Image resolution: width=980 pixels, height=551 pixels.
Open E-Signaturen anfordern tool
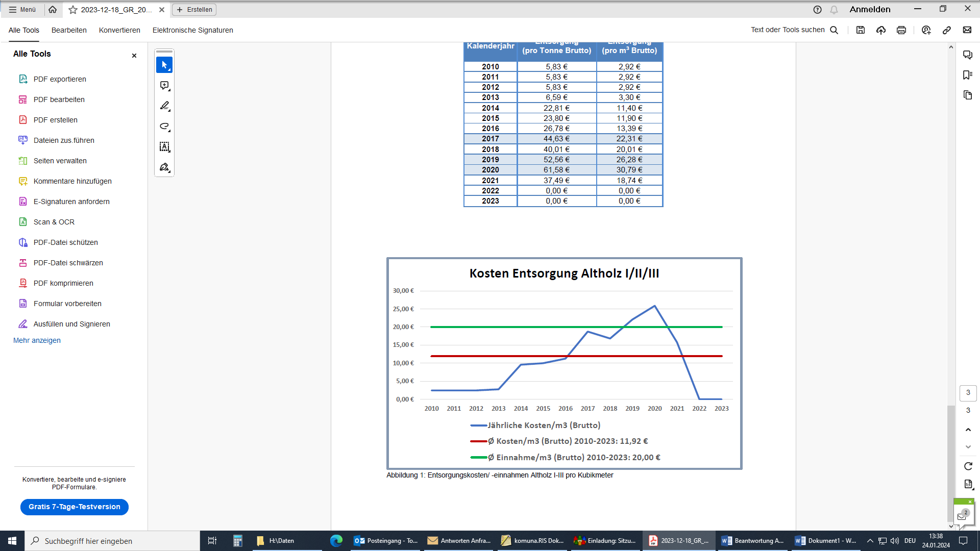[x=71, y=202]
